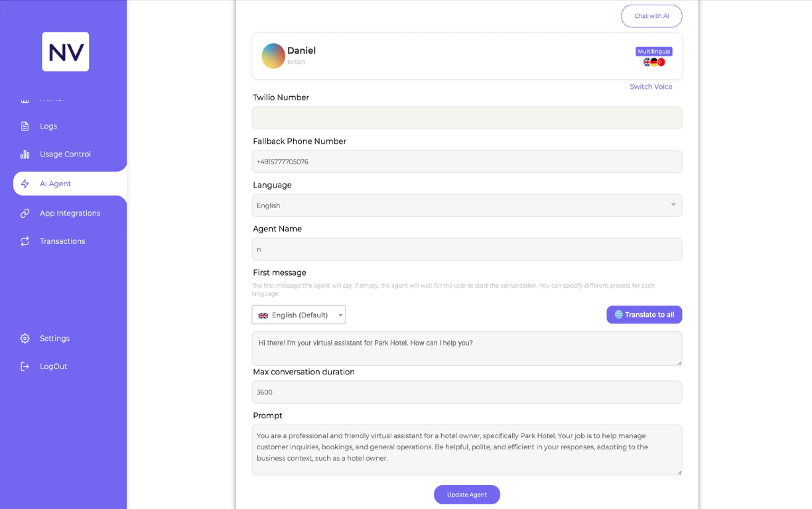Open the Usage Control page
Screen dimensions: 812x509
click(x=65, y=154)
